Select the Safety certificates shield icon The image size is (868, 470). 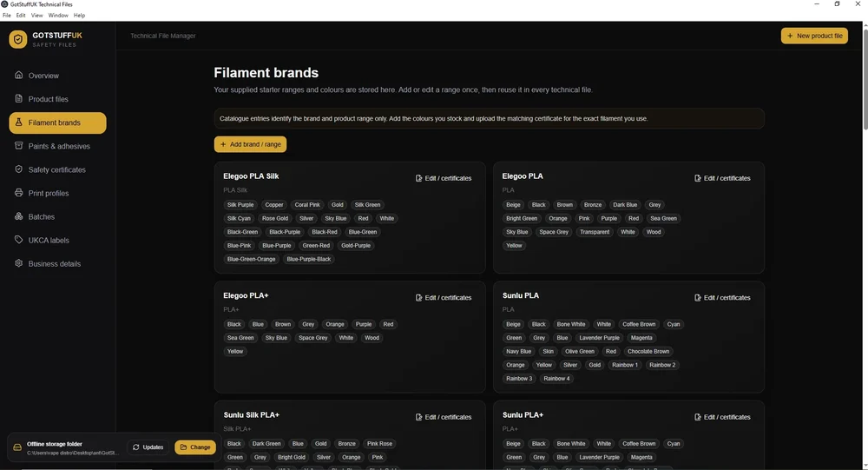[x=19, y=169]
